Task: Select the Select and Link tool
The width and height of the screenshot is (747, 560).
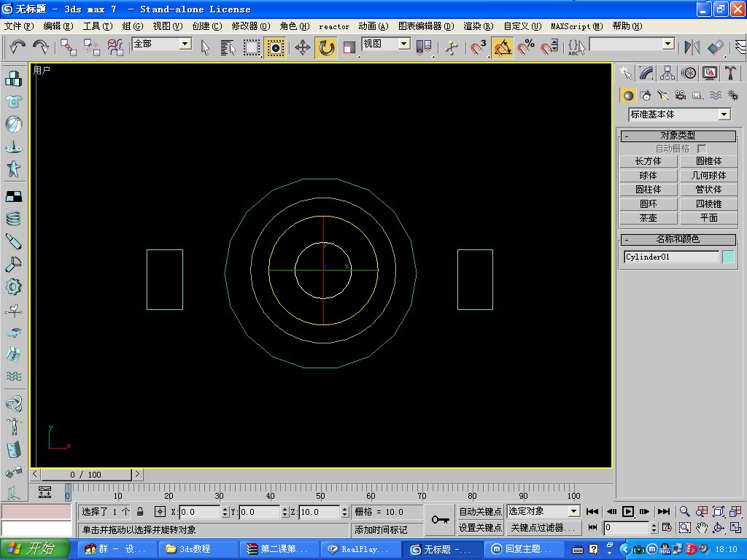Action: 69,47
